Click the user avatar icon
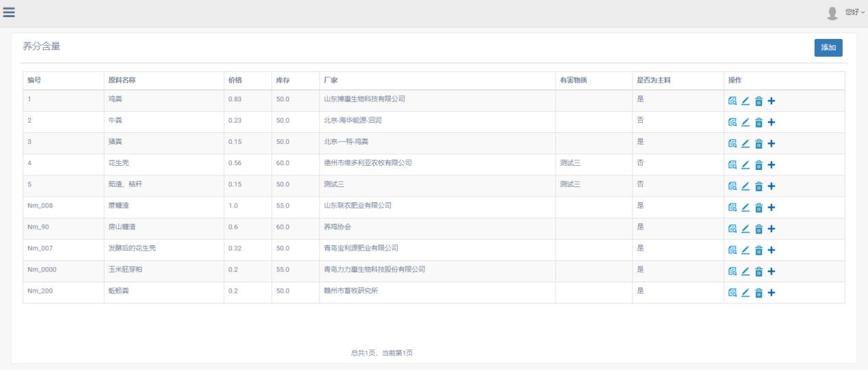Viewport: 868px width, 370px height. tap(832, 13)
